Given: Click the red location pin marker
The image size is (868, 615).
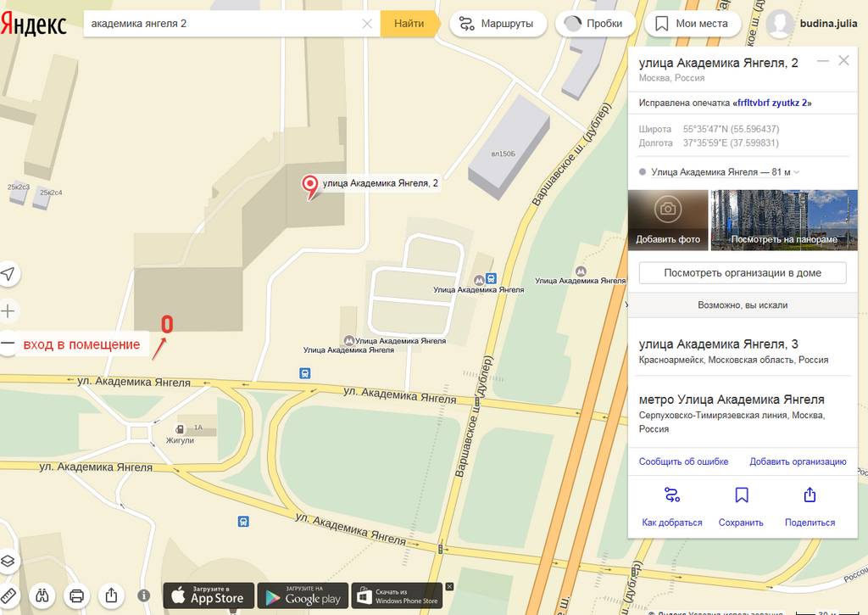Looking at the screenshot, I should pyautogui.click(x=310, y=187).
